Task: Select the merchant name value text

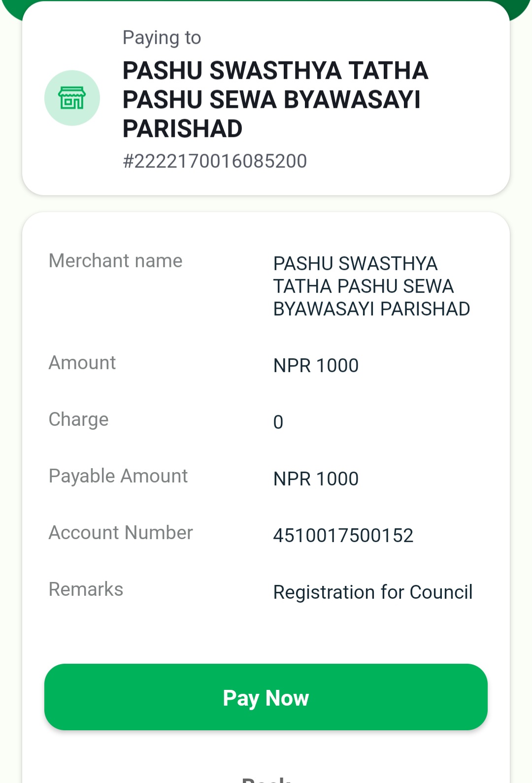Action: (371, 286)
